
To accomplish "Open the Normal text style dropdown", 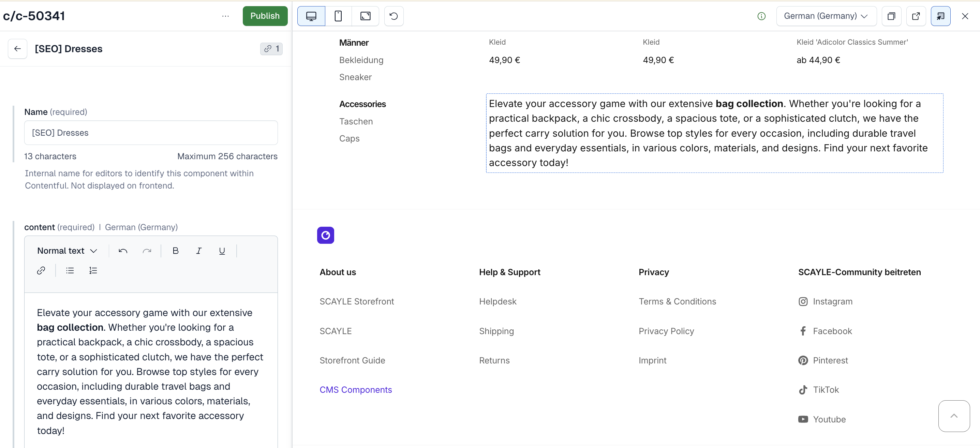I will pos(67,251).
